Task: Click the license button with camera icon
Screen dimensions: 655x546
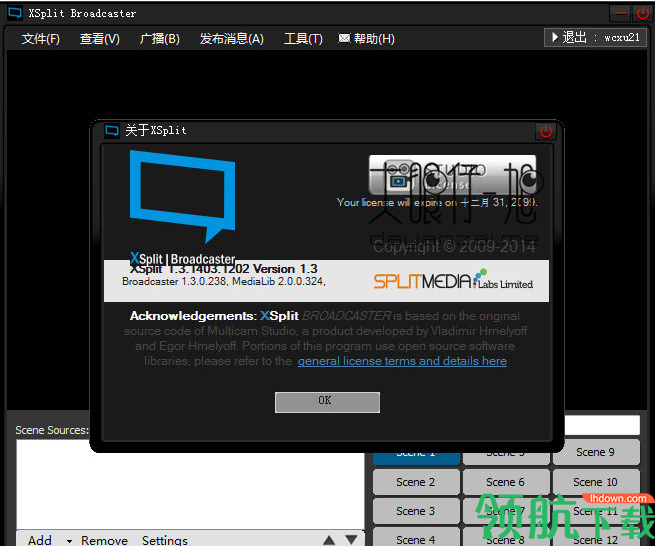Action: pyautogui.click(x=452, y=175)
